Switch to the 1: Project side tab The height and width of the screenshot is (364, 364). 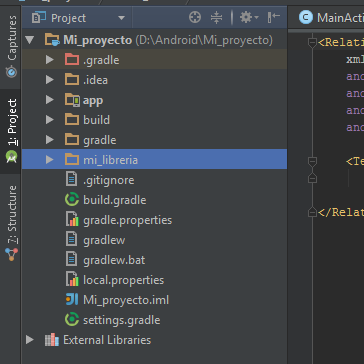[x=11, y=131]
